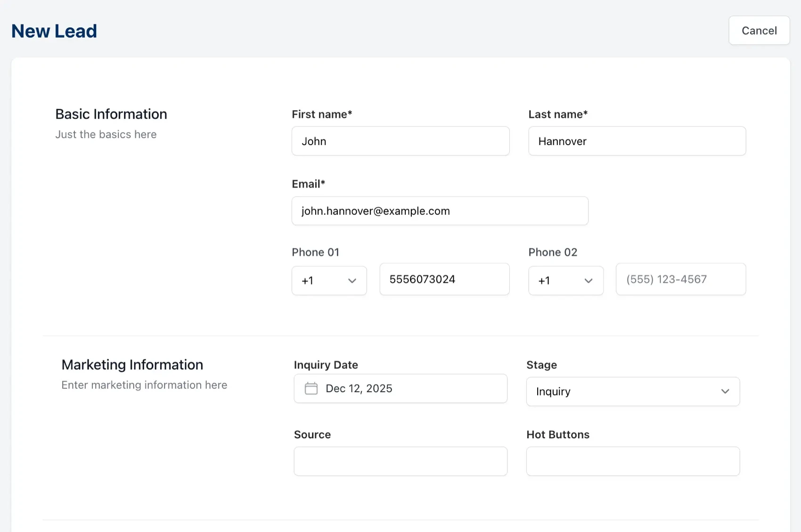The height and width of the screenshot is (532, 801).
Task: Click the Stage field label
Action: 541,365
